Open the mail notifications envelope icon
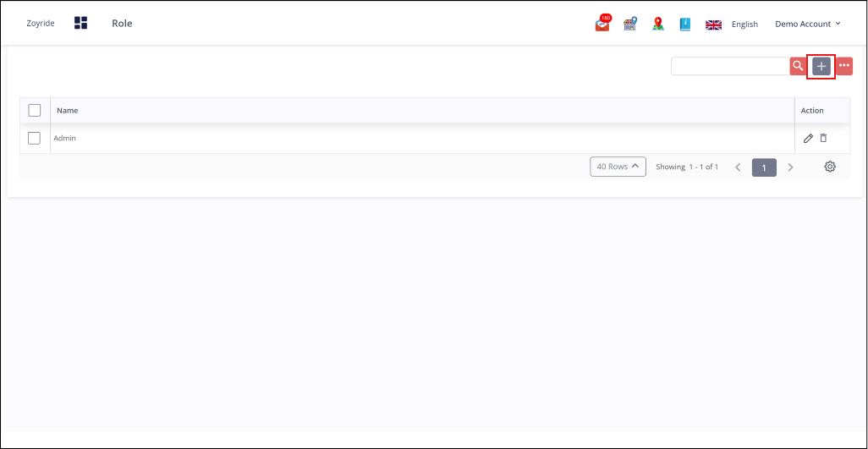The height and width of the screenshot is (449, 868). coord(602,25)
